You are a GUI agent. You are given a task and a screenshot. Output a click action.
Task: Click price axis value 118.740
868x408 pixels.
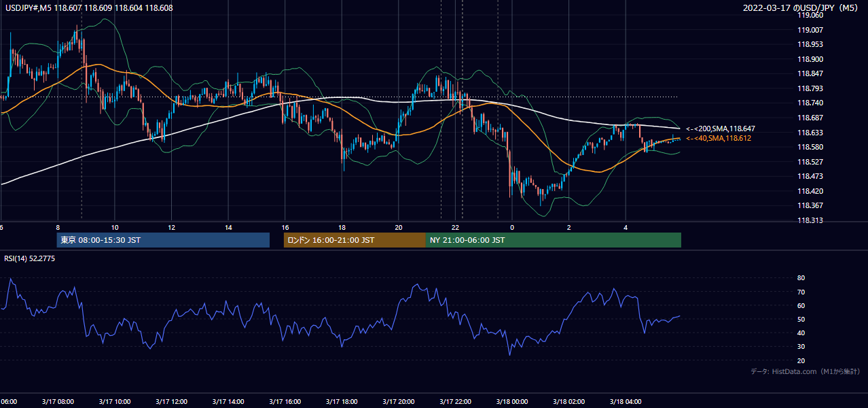811,103
